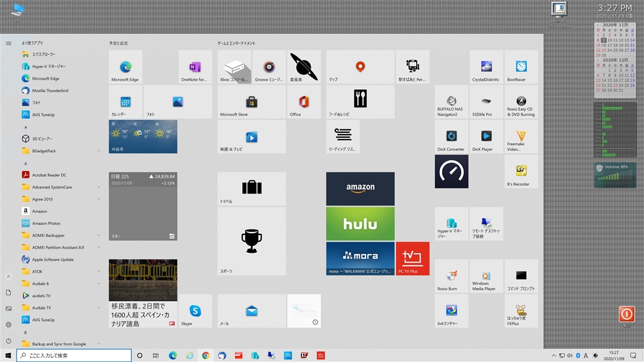Image resolution: width=644 pixels, height=362 pixels.
Task: Open Amazon Photos from the app list
Action: (61, 223)
